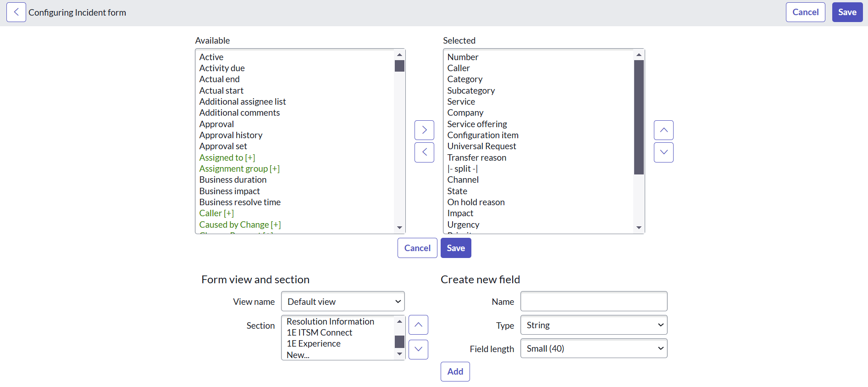This screenshot has width=868, height=387.
Task: Click Cancel below the field lists
Action: [417, 248]
